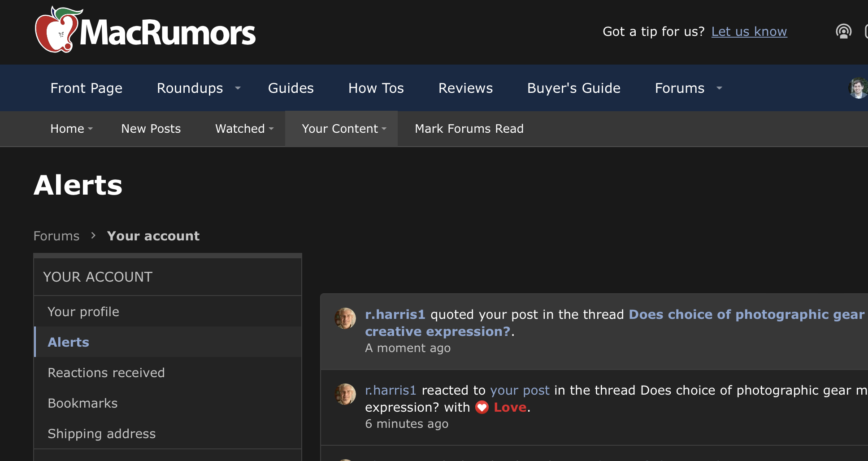This screenshot has width=868, height=461.
Task: Click r.harris1 username in reaction alert
Action: pos(391,390)
